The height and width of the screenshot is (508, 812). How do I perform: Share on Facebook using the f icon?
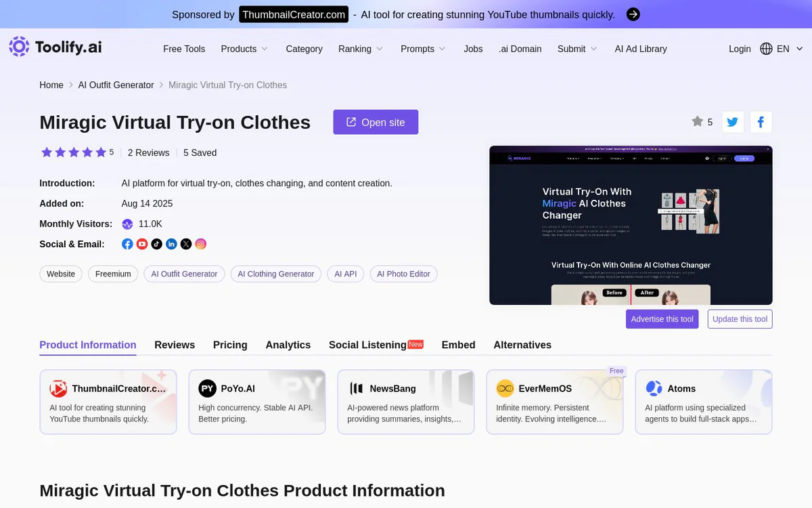click(761, 122)
